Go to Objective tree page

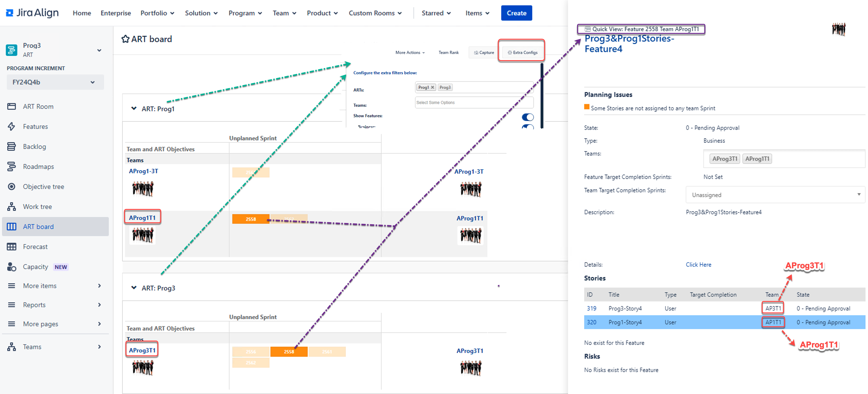[x=43, y=186]
